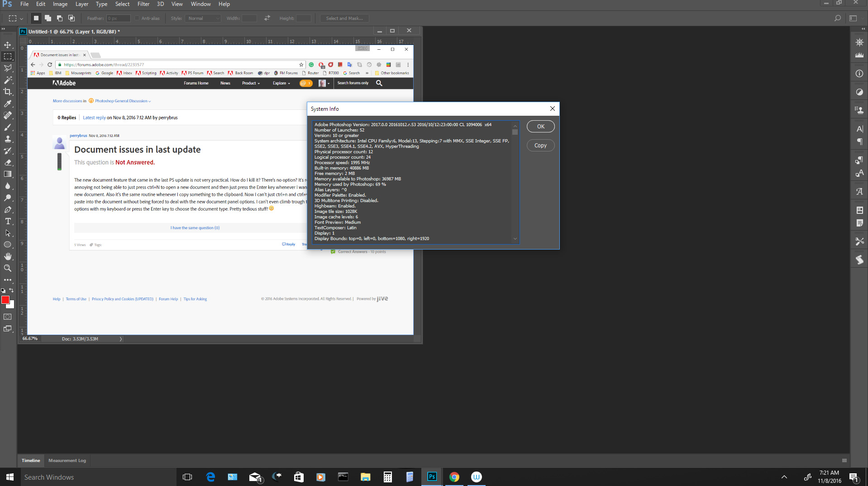Show hidden system tray icons
868x486 pixels.
click(x=784, y=477)
